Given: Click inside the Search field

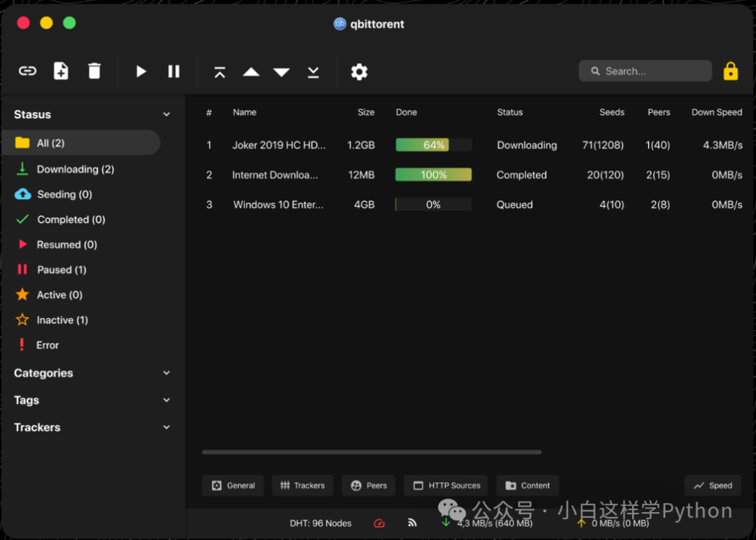Looking at the screenshot, I should click(x=645, y=71).
